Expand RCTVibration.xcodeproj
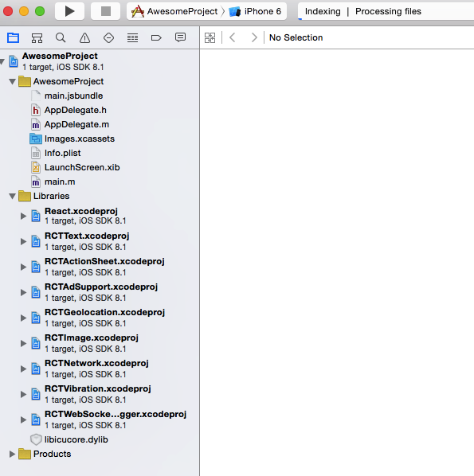 (23, 394)
